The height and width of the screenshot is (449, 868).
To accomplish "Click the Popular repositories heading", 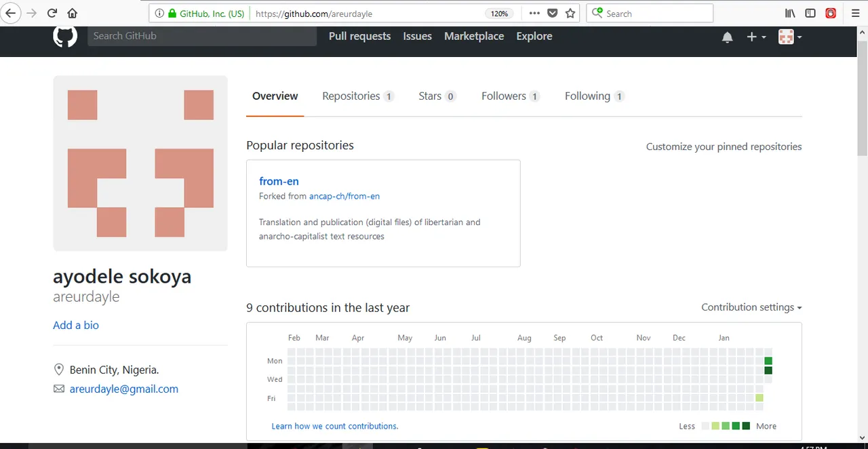I will click(300, 145).
